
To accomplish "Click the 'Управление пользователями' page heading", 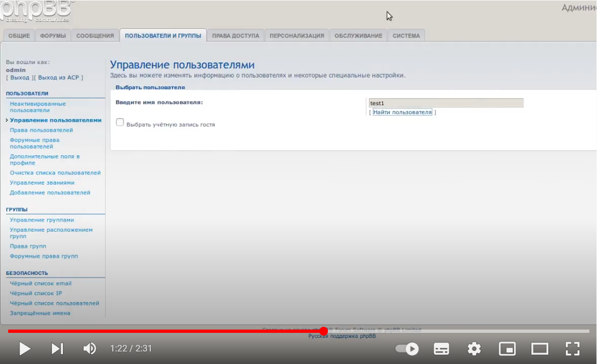I will click(x=183, y=64).
